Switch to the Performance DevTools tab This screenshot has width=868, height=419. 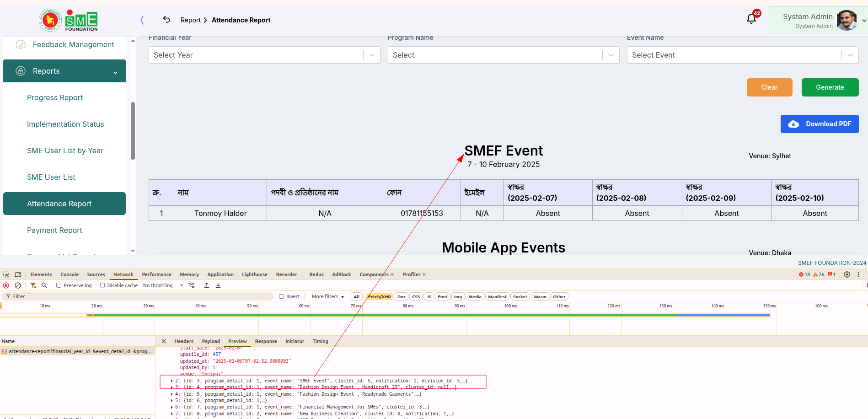156,274
